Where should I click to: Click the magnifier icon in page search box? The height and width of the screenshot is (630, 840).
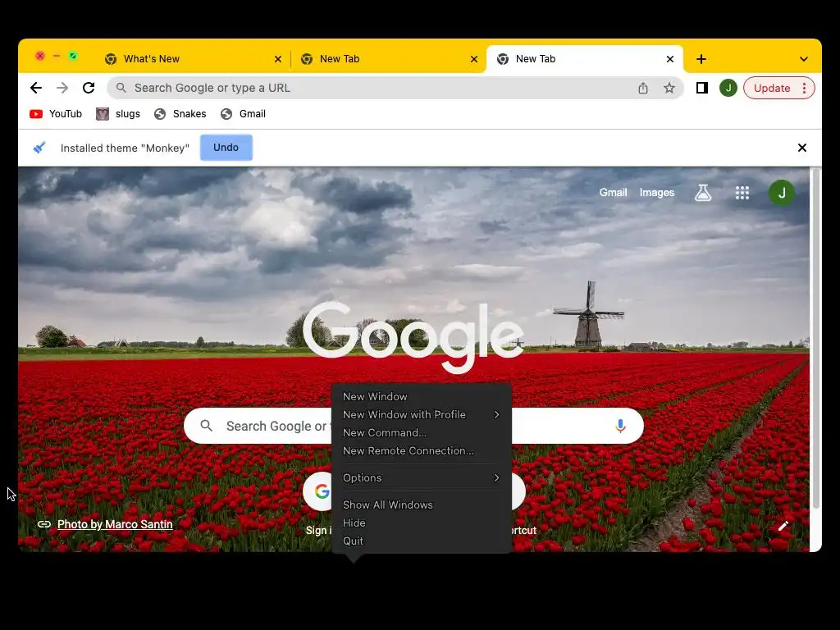coord(206,426)
